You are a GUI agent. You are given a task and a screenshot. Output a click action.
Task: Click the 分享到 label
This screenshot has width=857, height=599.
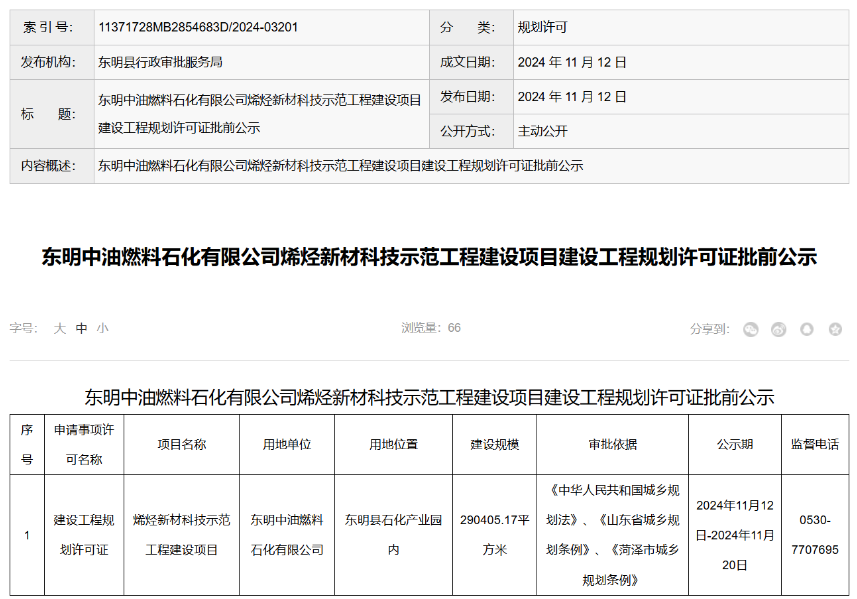pyautogui.click(x=709, y=329)
